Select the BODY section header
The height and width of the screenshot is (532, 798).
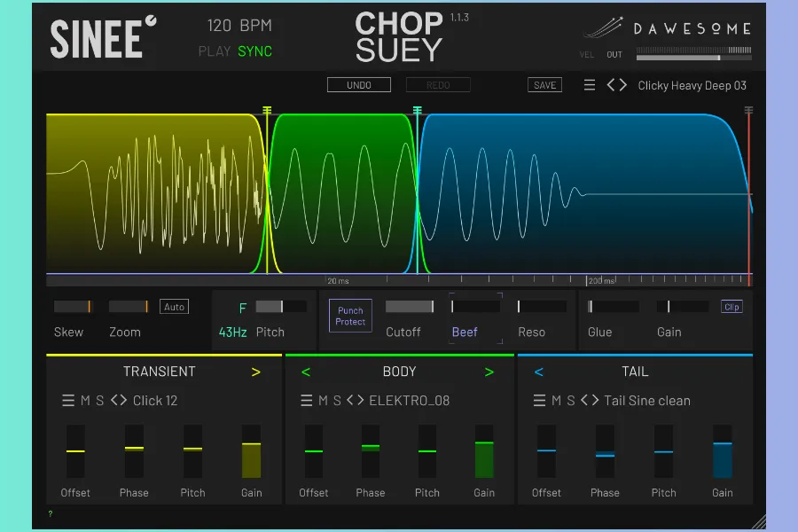[x=400, y=372]
